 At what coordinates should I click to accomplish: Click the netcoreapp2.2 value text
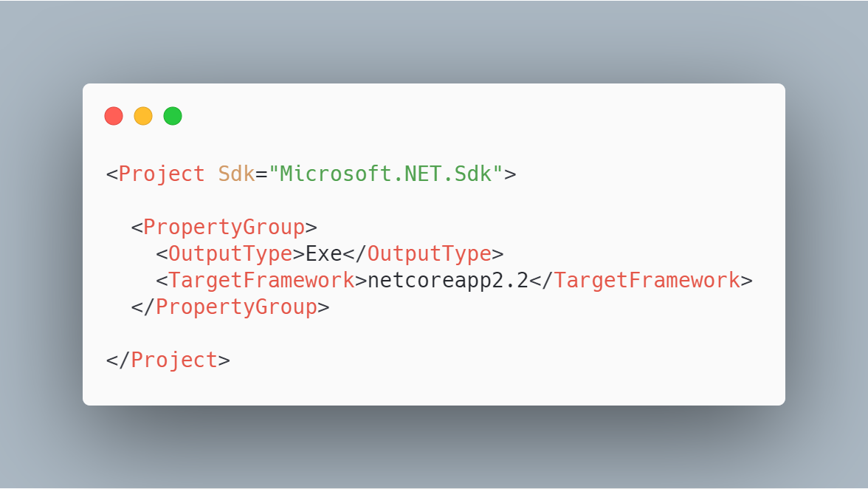tap(447, 281)
